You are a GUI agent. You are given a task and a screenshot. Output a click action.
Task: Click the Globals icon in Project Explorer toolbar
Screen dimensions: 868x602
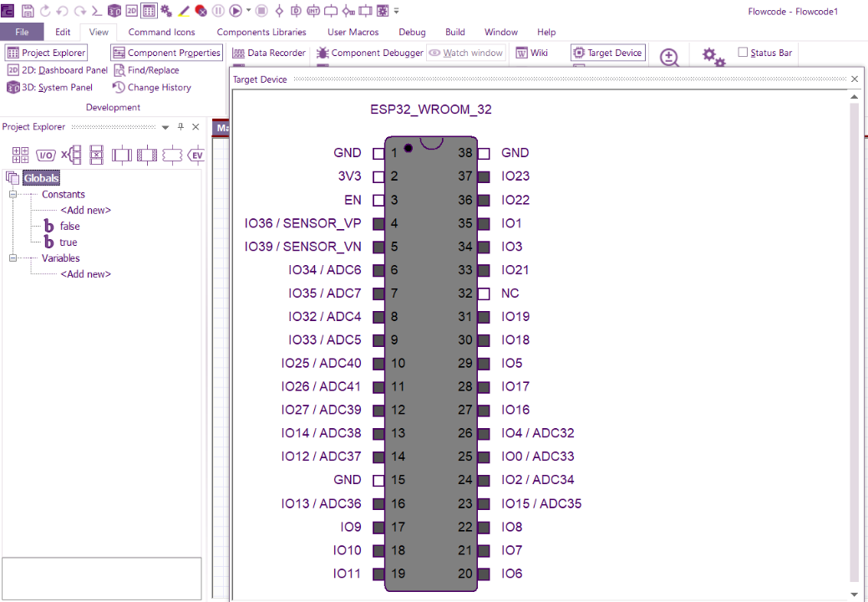(x=20, y=155)
